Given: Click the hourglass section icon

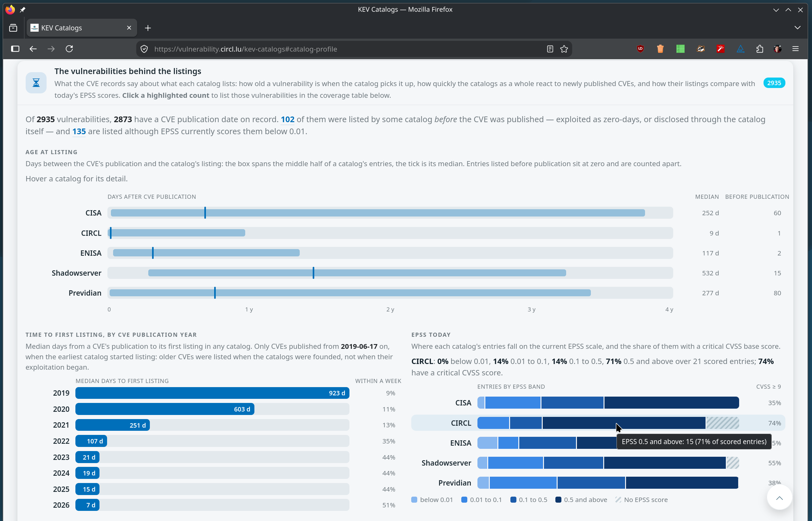Looking at the screenshot, I should pos(36,83).
